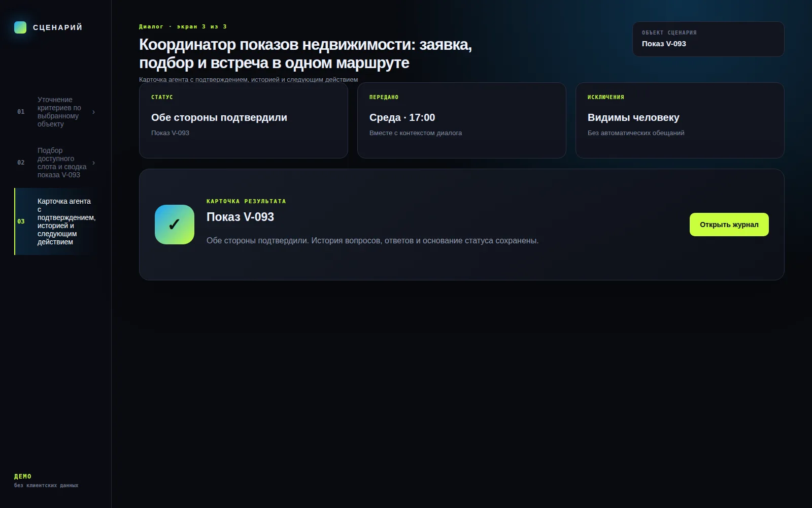Expand step 02 chevron arrow

[x=93, y=163]
